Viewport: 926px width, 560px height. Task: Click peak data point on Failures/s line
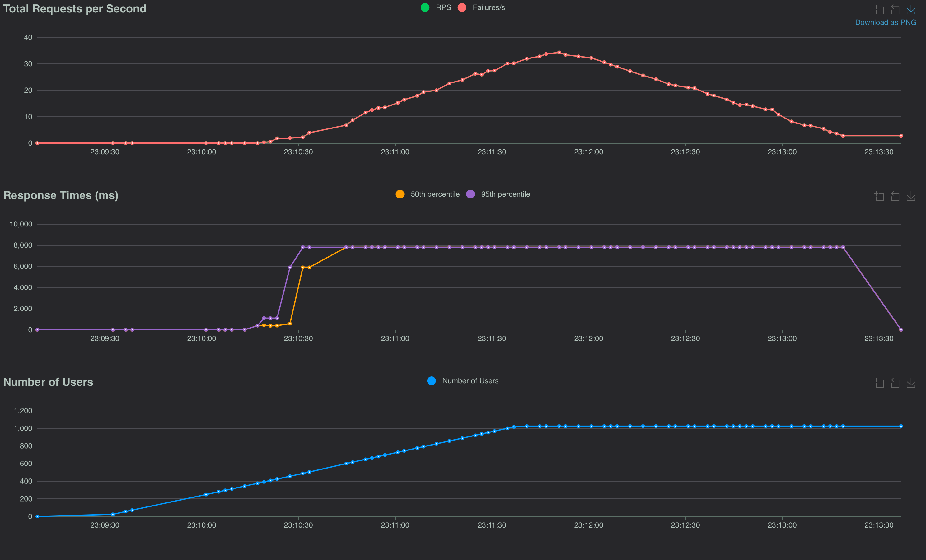[559, 53]
